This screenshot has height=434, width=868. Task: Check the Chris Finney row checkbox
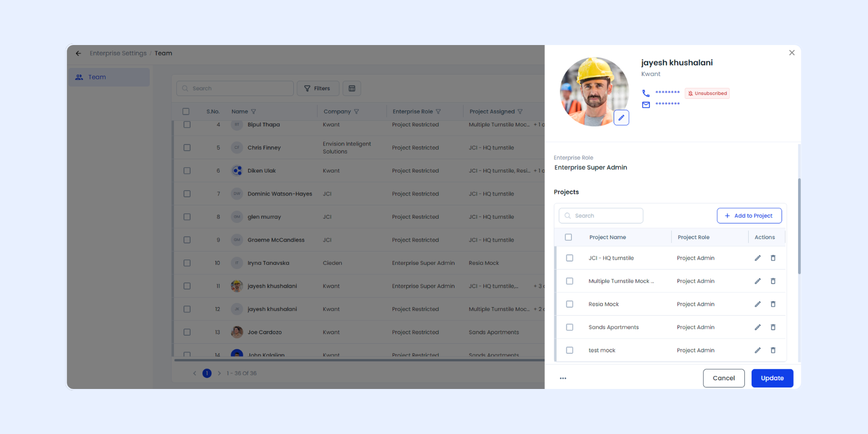[x=187, y=148]
